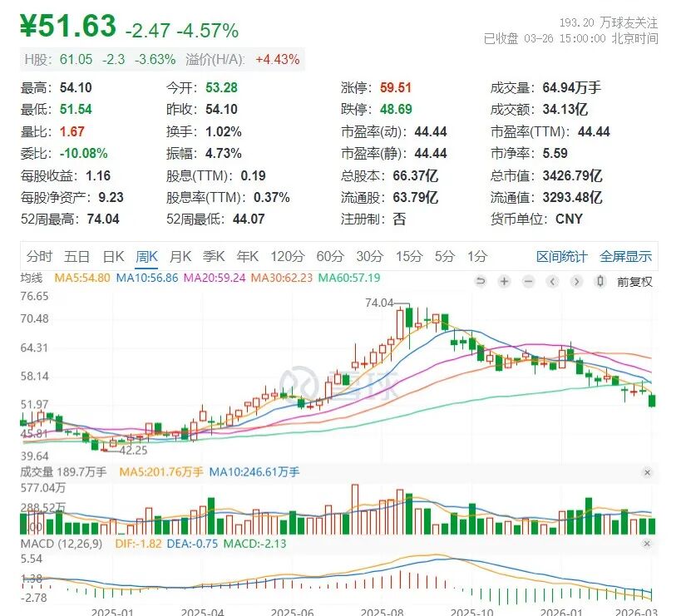Close the volume (成交量) indicator panel
This screenshot has width=686, height=616.
point(647,472)
